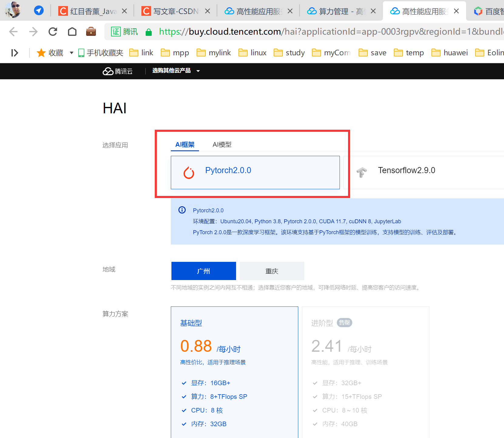Close the active 高性能应用服务 tab
The height and width of the screenshot is (438, 504).
coord(456,11)
